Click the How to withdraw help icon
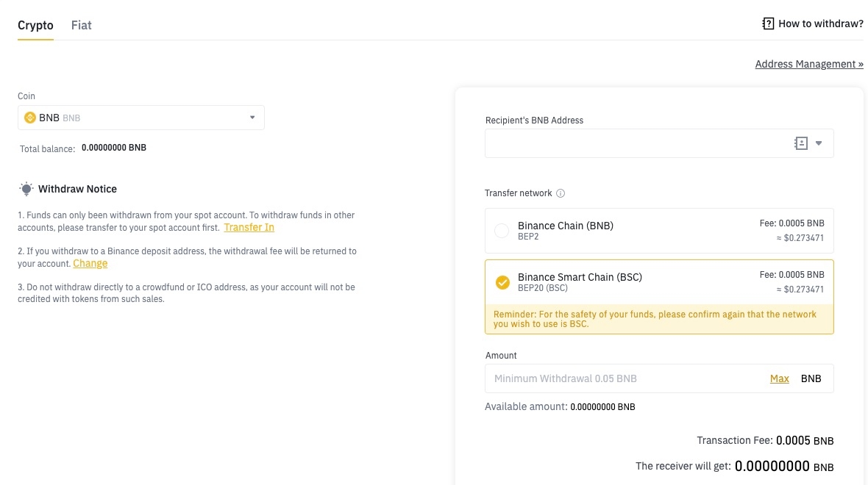The width and height of the screenshot is (868, 485). [x=768, y=24]
